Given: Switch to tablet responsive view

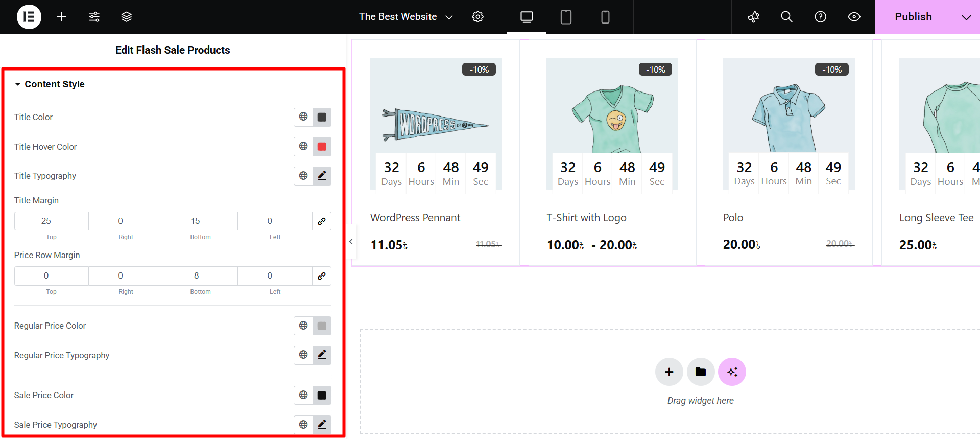Looking at the screenshot, I should [566, 17].
